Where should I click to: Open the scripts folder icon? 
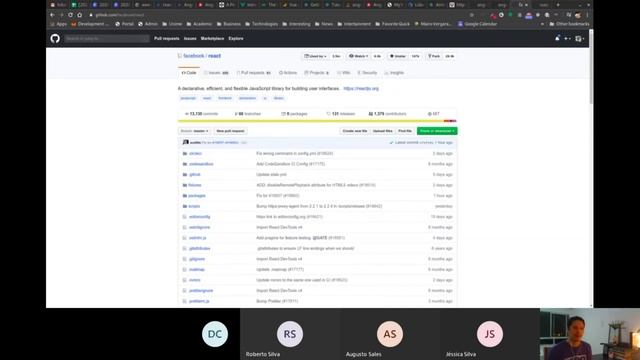pos(185,207)
